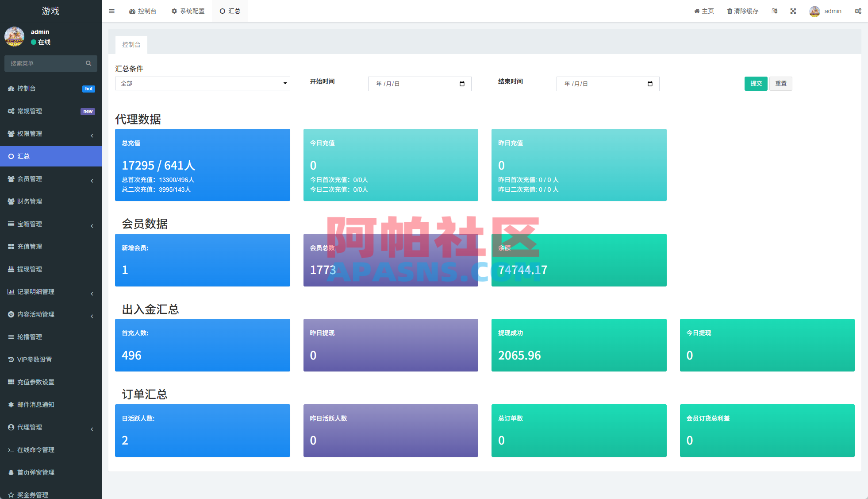Select the 汇总 tab in the top bar
The width and height of the screenshot is (868, 499).
[230, 11]
